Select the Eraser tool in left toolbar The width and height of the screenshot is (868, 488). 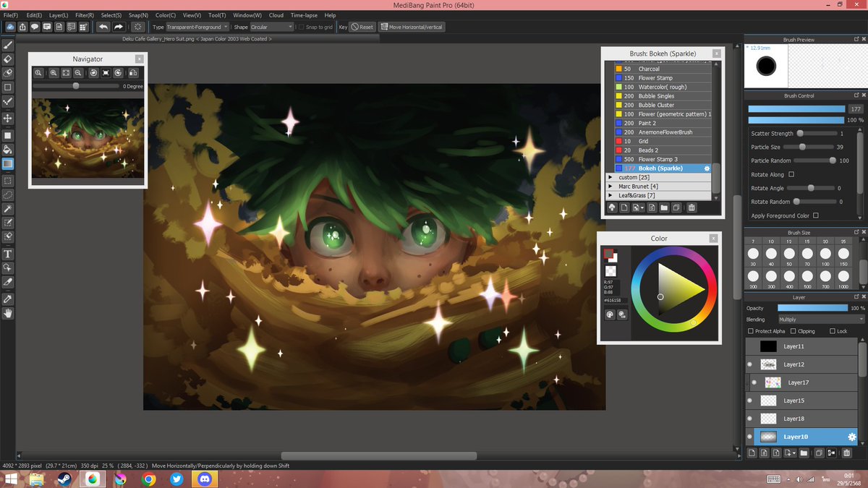click(8, 59)
